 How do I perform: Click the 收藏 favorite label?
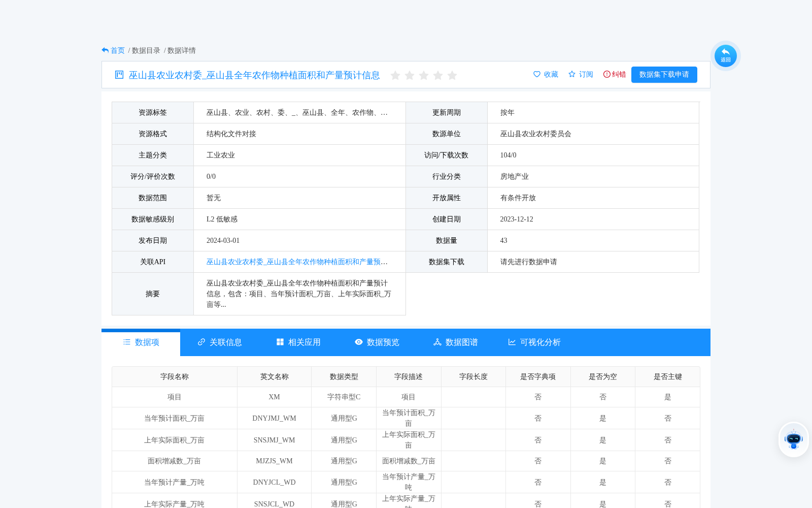[551, 75]
